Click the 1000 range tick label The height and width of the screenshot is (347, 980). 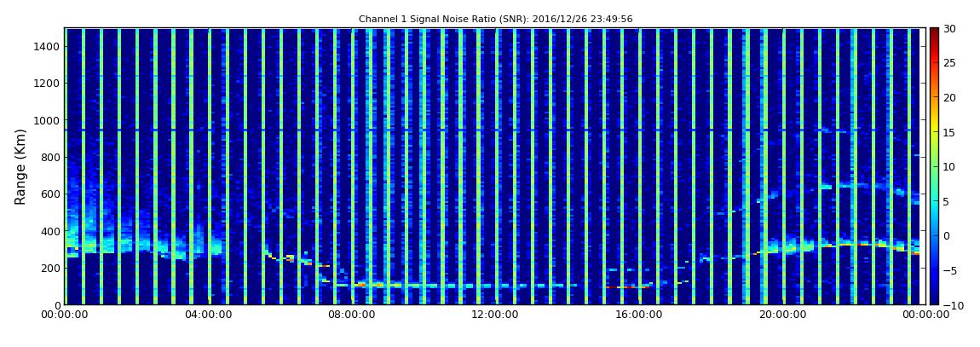[46, 120]
